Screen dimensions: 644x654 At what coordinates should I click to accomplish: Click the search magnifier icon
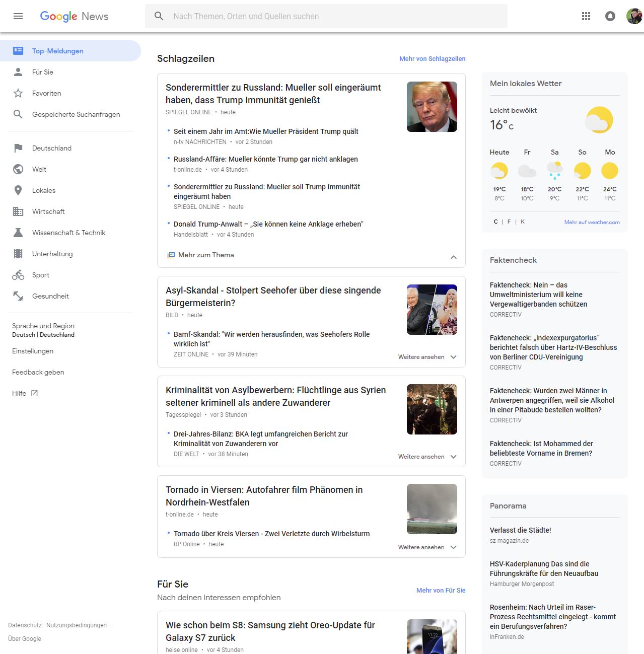(159, 16)
